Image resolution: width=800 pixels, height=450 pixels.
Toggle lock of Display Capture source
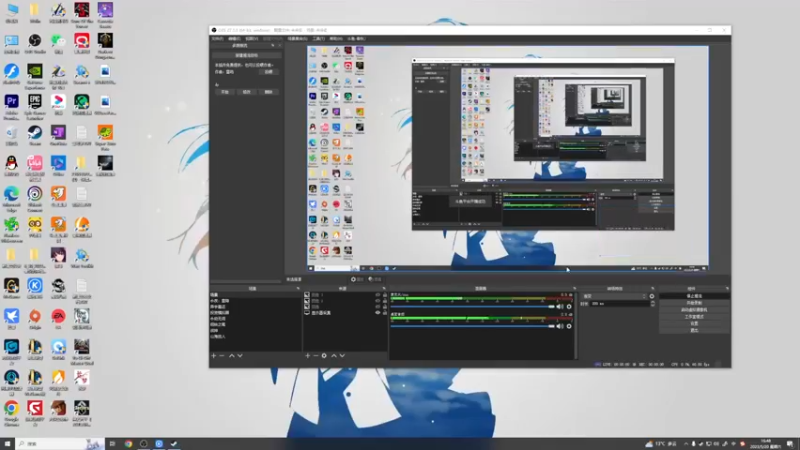[x=385, y=313]
